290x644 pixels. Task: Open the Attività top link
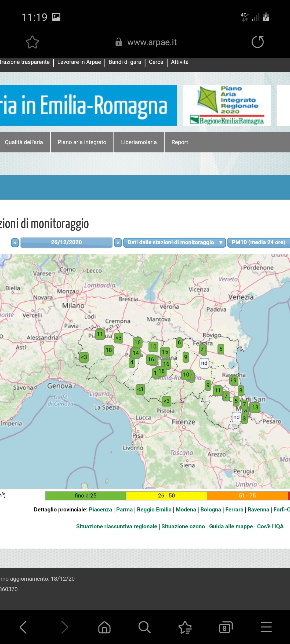click(x=180, y=62)
